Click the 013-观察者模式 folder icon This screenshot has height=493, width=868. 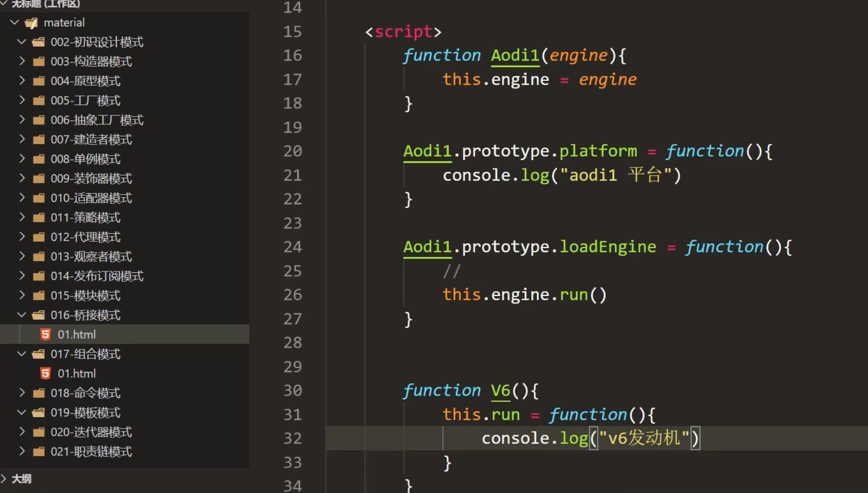coord(39,256)
